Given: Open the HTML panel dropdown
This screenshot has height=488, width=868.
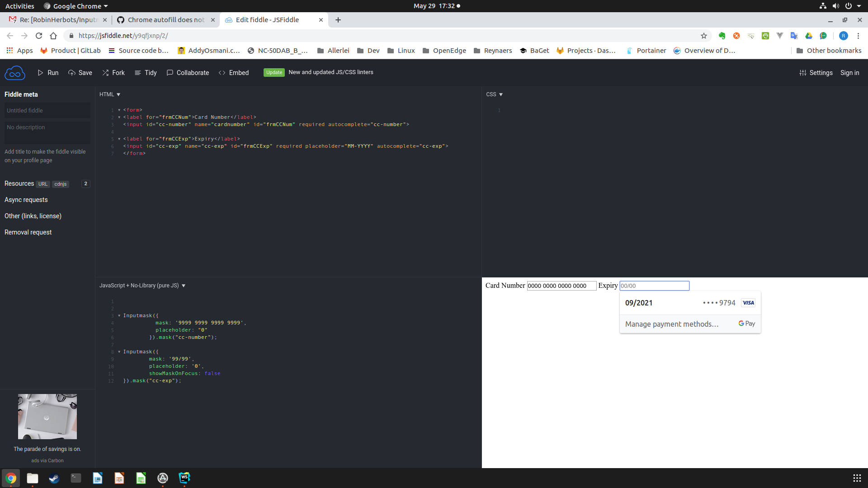Looking at the screenshot, I should (110, 94).
